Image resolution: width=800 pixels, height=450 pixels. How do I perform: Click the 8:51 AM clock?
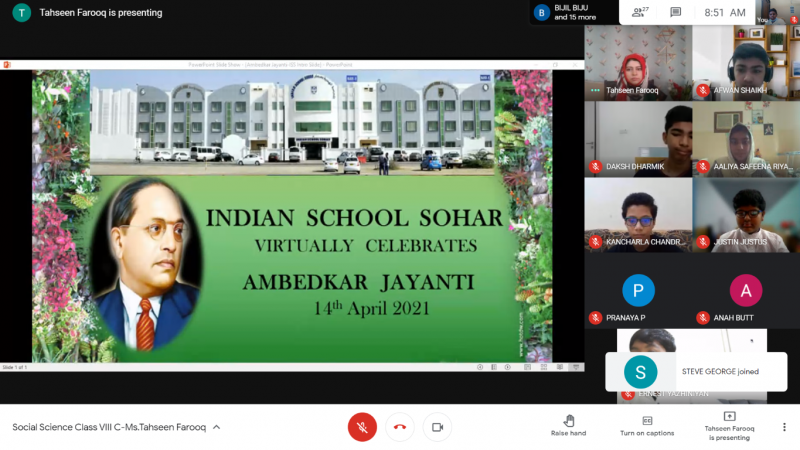[724, 13]
